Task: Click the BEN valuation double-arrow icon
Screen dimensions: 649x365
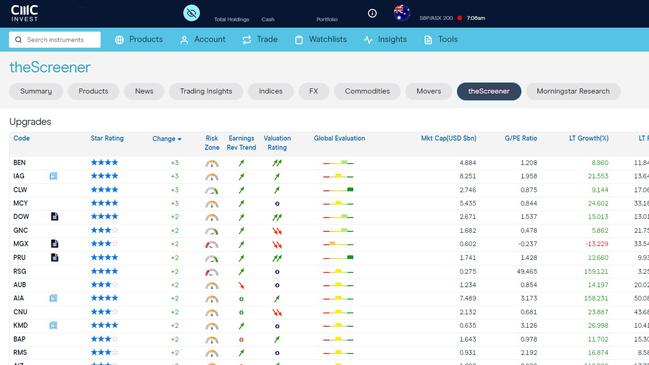Action: coord(277,163)
